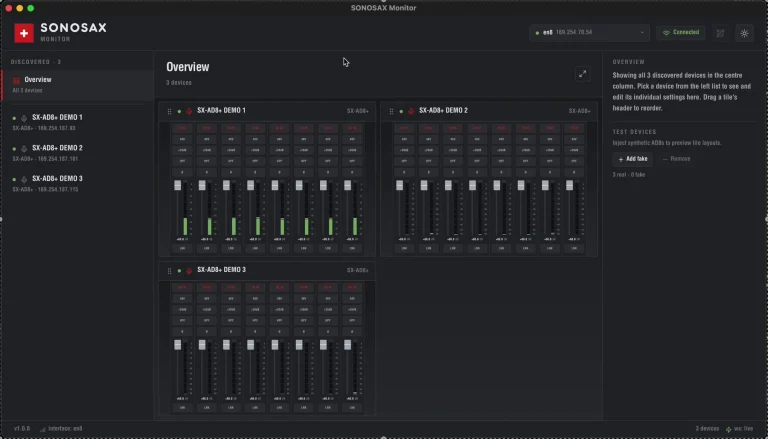The height and width of the screenshot is (439, 768).
Task: Click the red microphone icon on DEMO 1 tile
Action: pos(189,111)
